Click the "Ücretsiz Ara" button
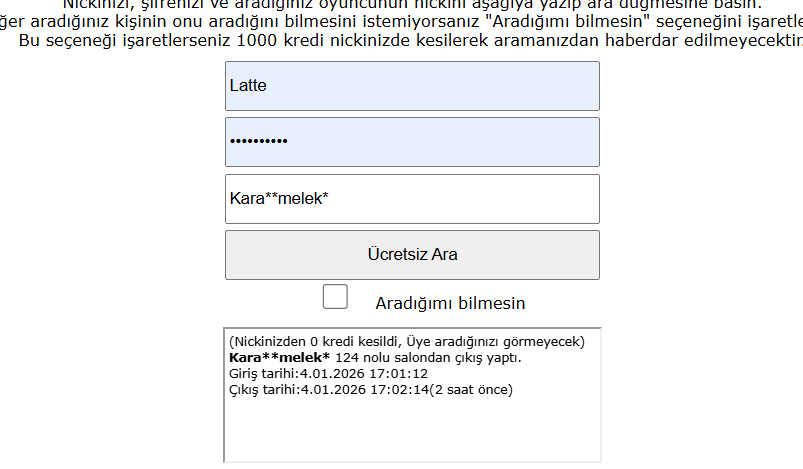The width and height of the screenshot is (803, 469). tap(412, 255)
